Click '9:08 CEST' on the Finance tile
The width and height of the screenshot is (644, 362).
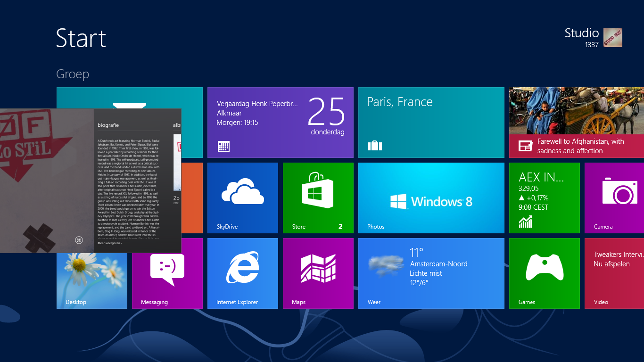[x=533, y=207]
